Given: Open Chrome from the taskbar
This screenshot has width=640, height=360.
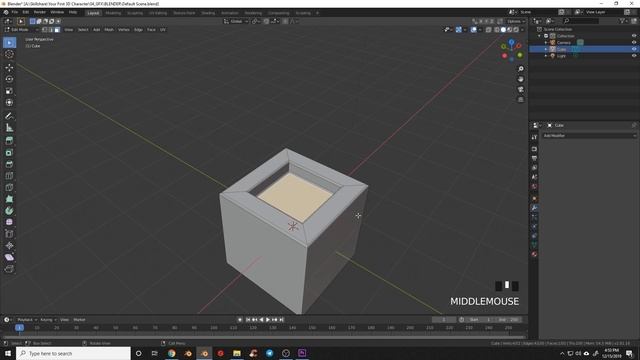Looking at the screenshot, I should [x=171, y=353].
